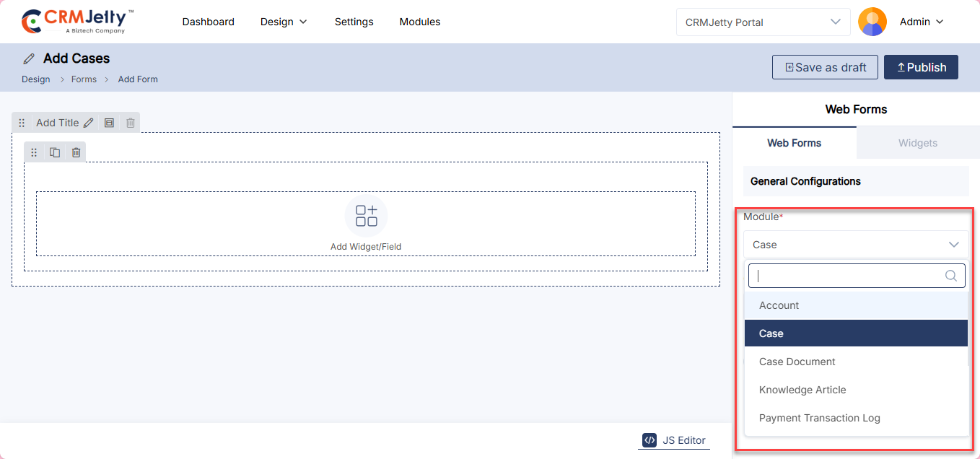Choose Knowledge Article from the module list
This screenshot has height=459, width=980.
point(802,390)
